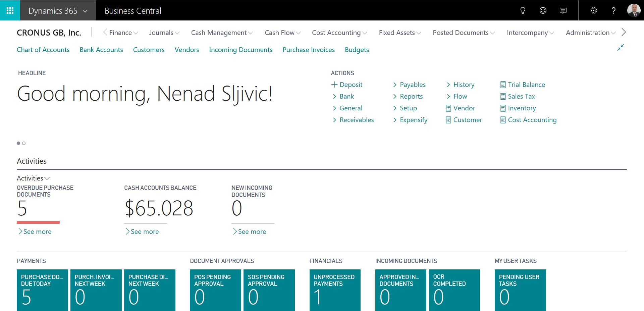Expand the Cash Management menu
The height and width of the screenshot is (311, 644).
(x=222, y=33)
